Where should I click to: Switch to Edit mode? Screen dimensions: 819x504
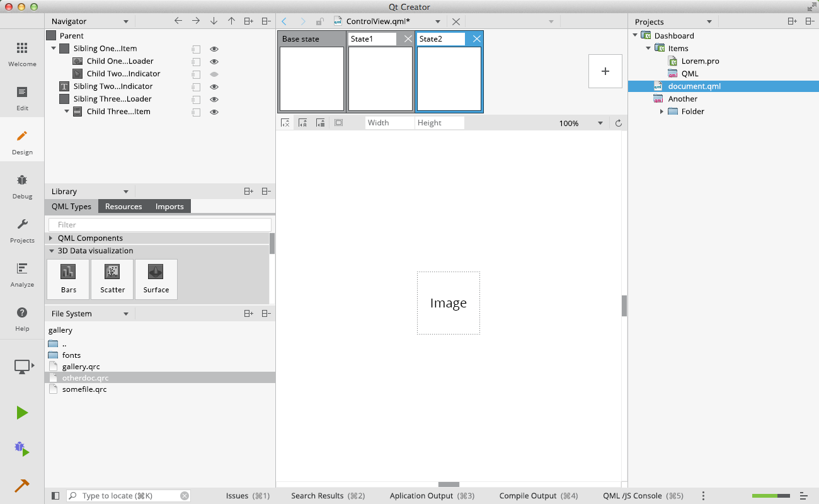(22, 98)
